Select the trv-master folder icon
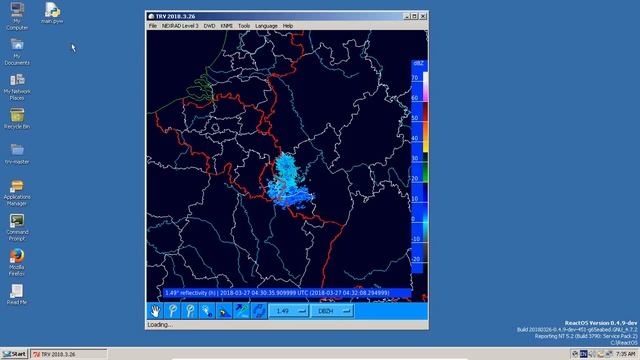The width and height of the screenshot is (640, 360). (x=17, y=154)
